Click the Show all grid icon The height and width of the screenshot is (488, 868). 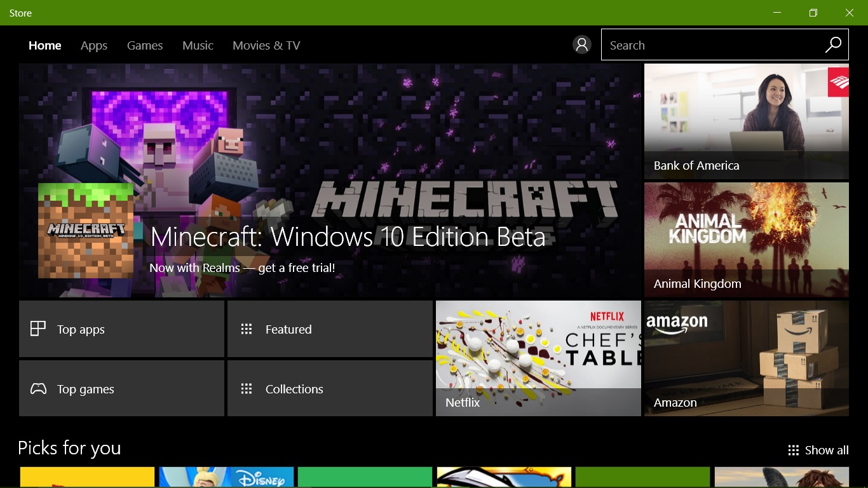[793, 450]
